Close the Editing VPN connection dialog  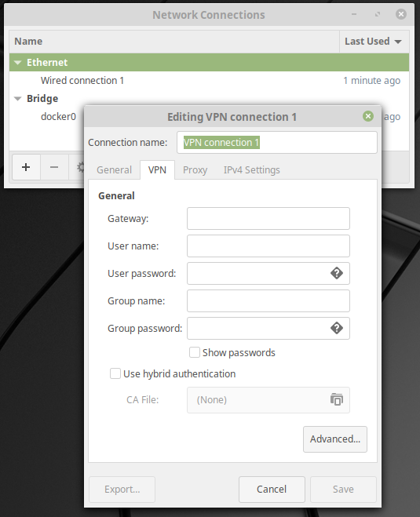(x=368, y=116)
